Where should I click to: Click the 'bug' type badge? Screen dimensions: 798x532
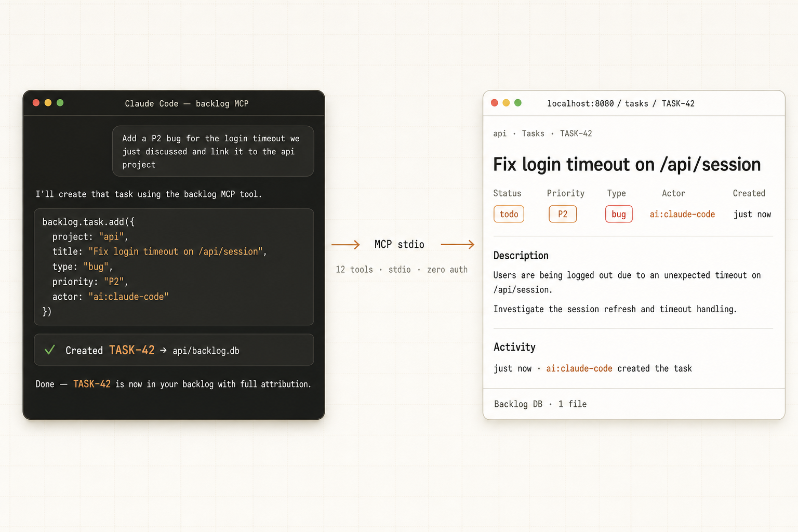point(619,214)
